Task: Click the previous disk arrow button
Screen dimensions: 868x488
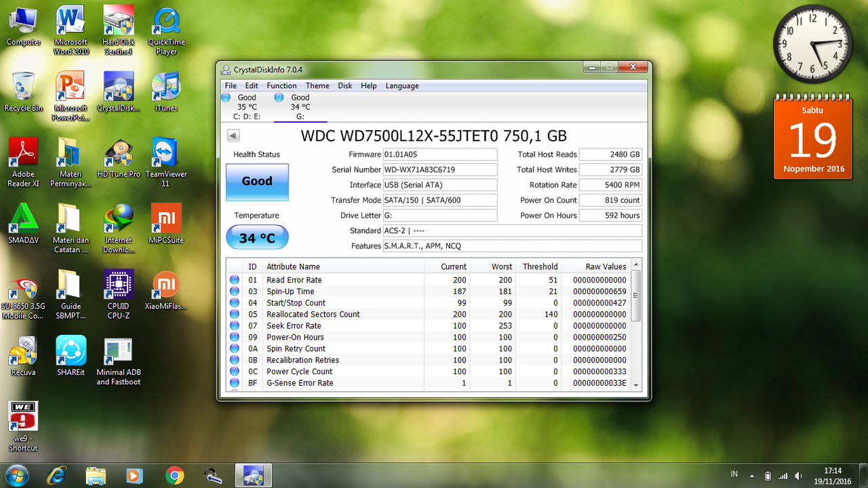Action: 233,136
